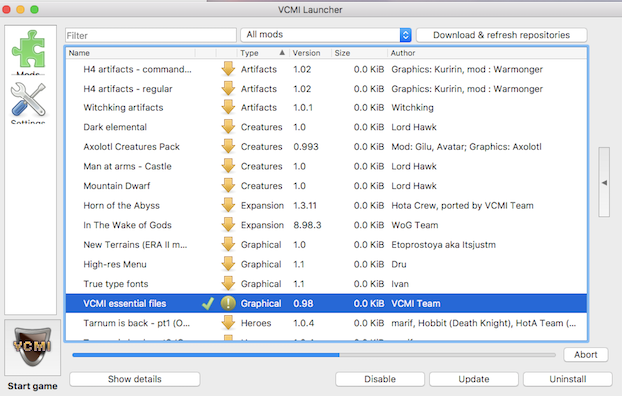The width and height of the screenshot is (622, 396).
Task: Click download arrow for Axolotl Creatures Pack
Action: (x=228, y=147)
